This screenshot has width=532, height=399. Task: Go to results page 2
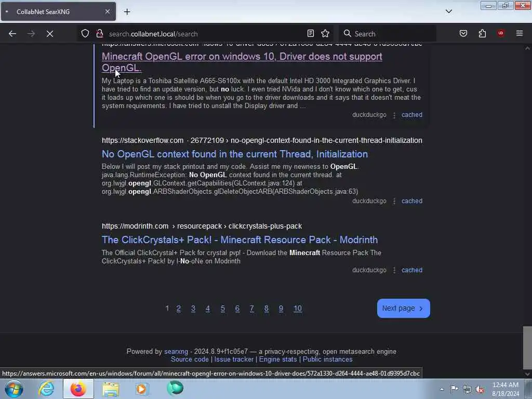pyautogui.click(x=179, y=309)
